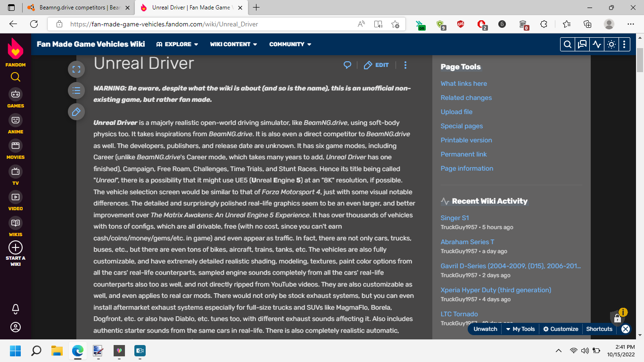Open the wiki activity pulse icon
644x362 pixels.
click(x=597, y=44)
